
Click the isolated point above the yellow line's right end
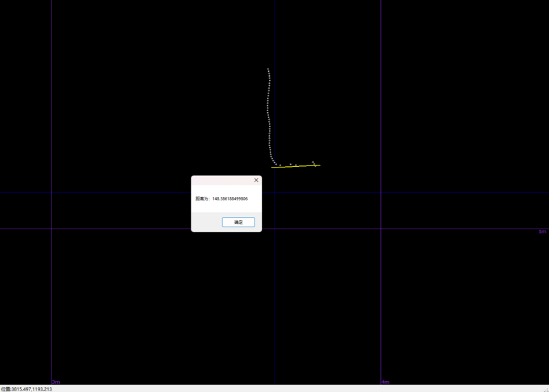313,162
